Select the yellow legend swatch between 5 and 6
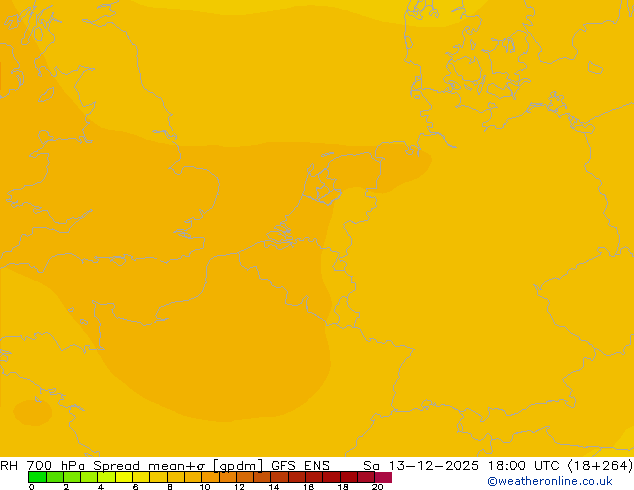Image resolution: width=634 pixels, height=490 pixels. (x=124, y=477)
